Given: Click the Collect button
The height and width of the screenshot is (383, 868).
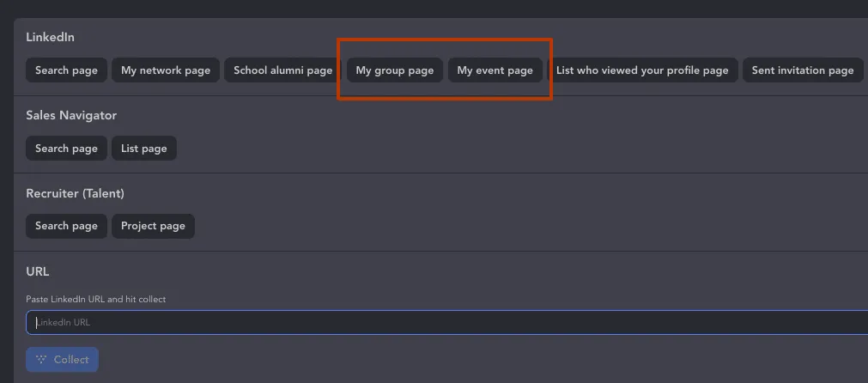Looking at the screenshot, I should click(x=62, y=359).
